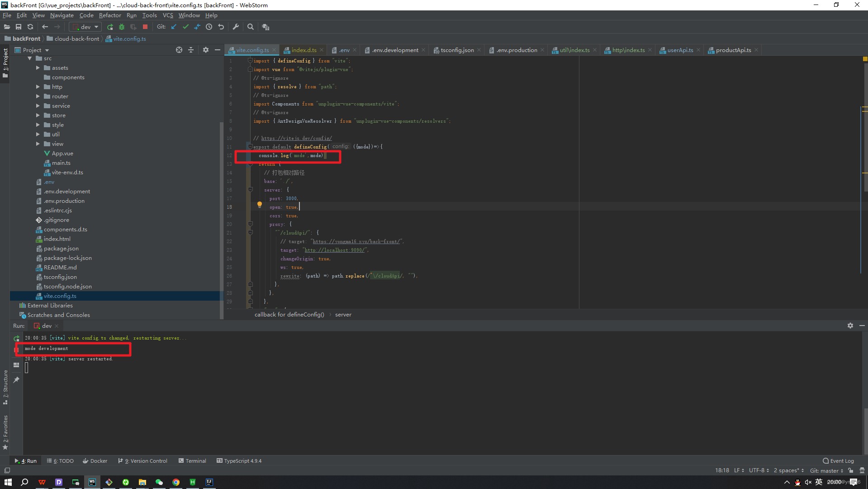Click the callback for defineConfig() breadcrumb
This screenshot has width=868, height=489.
(289, 314)
